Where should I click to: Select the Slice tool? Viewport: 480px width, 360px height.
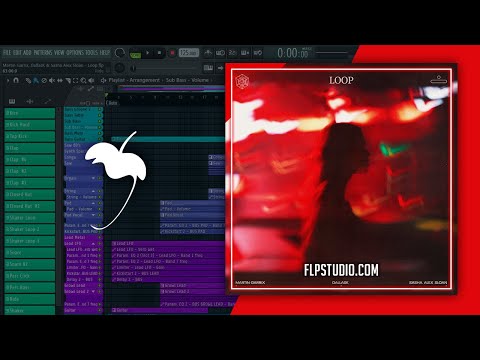pyautogui.click(x=68, y=80)
